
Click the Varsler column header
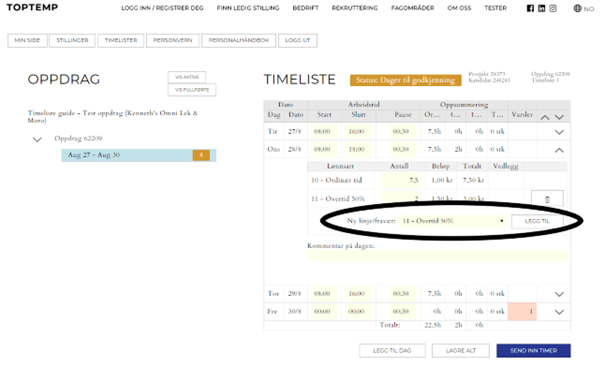pos(522,115)
